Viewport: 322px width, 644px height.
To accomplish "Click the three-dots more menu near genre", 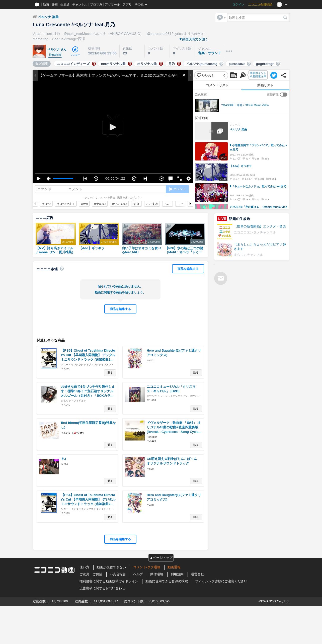I will 229,51.
